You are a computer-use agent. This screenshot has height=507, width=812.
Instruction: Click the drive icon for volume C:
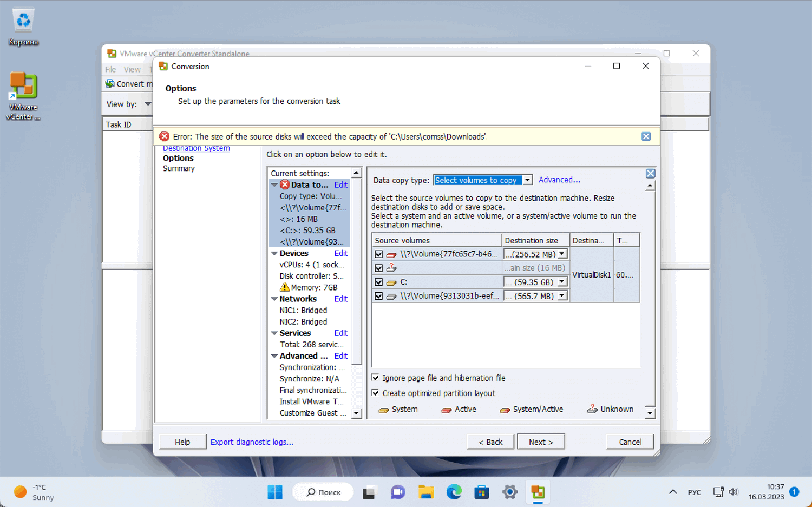click(391, 282)
